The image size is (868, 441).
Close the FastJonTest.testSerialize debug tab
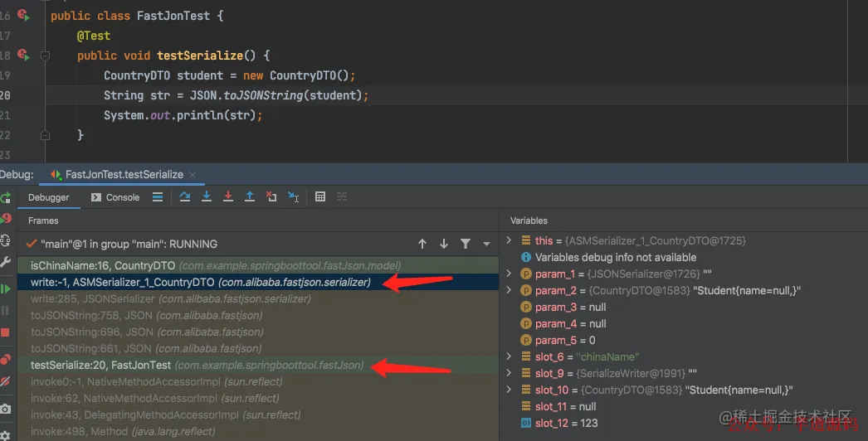[193, 174]
